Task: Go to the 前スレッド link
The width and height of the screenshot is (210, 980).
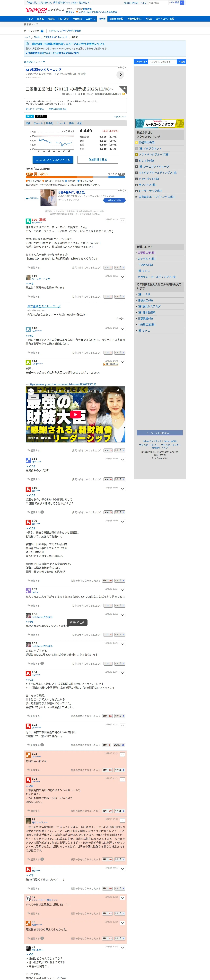Action: tap(120, 117)
